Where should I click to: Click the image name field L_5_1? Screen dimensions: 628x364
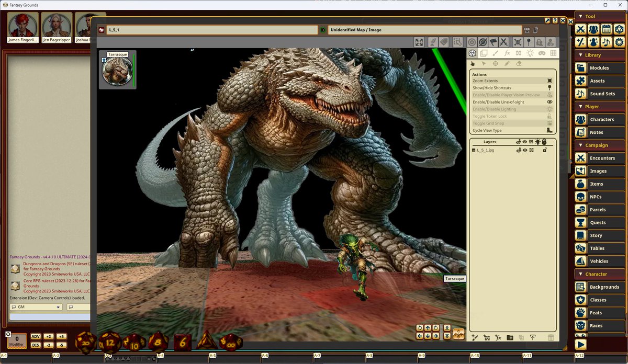pos(212,30)
